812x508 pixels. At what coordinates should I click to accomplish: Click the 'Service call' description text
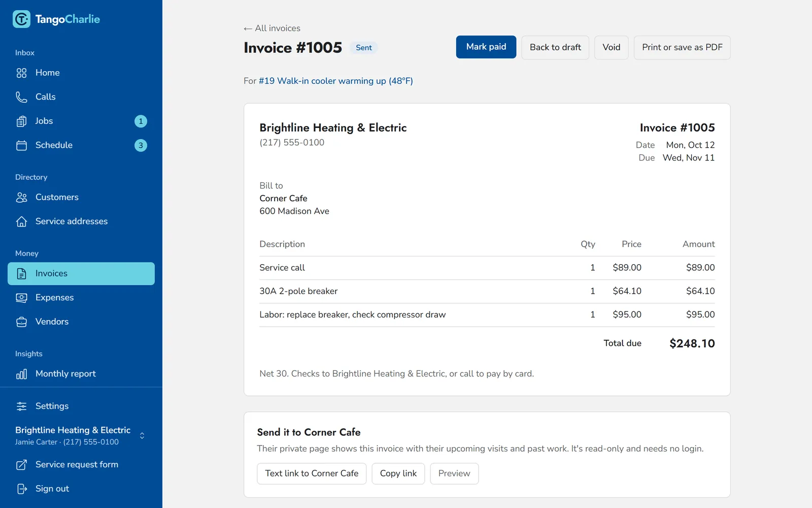point(282,268)
